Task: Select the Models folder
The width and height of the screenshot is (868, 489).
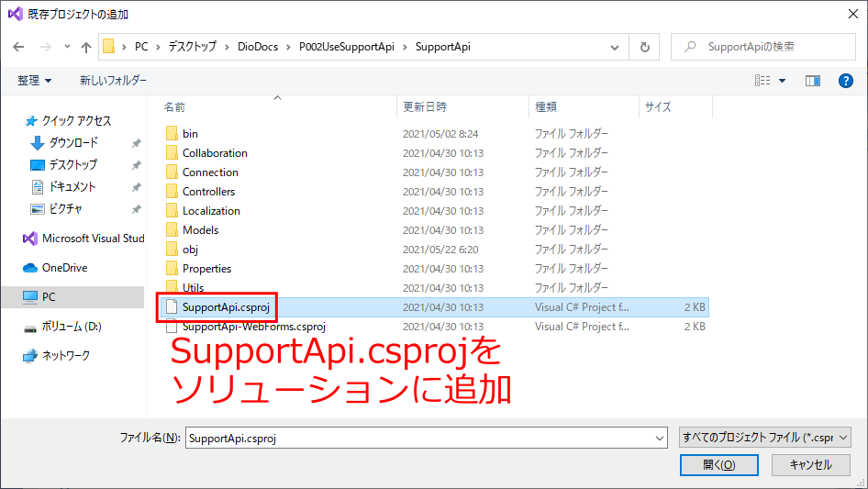Action: [200, 230]
